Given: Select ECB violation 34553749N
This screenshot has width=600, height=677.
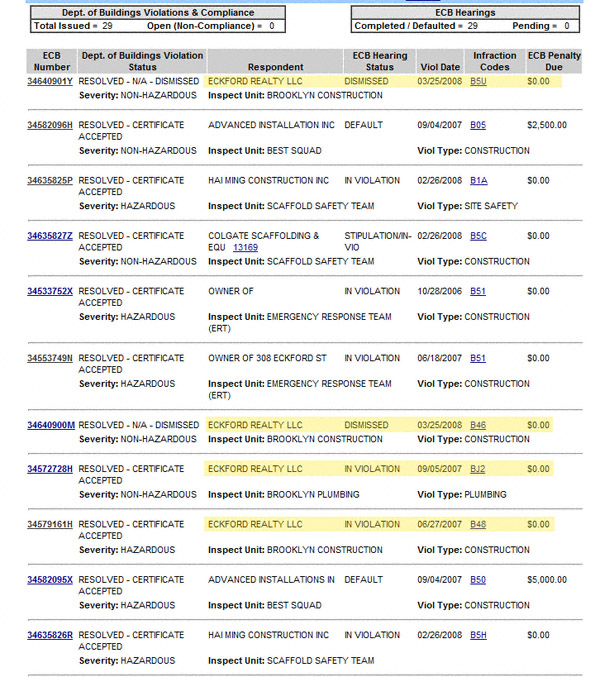Looking at the screenshot, I should pos(50,358).
